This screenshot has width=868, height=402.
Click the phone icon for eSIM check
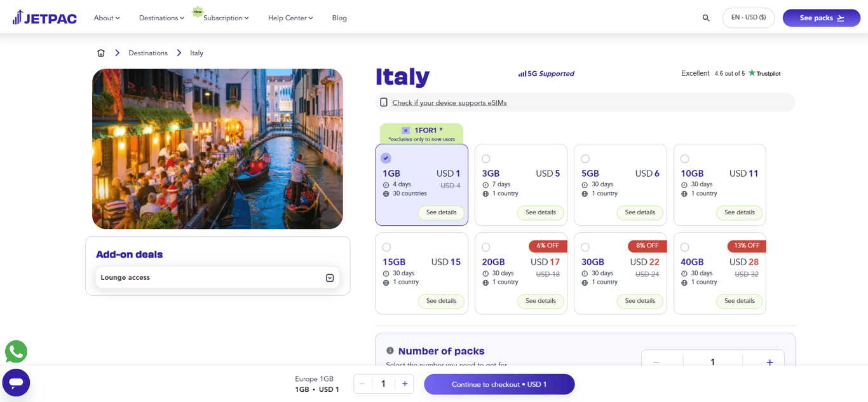384,102
